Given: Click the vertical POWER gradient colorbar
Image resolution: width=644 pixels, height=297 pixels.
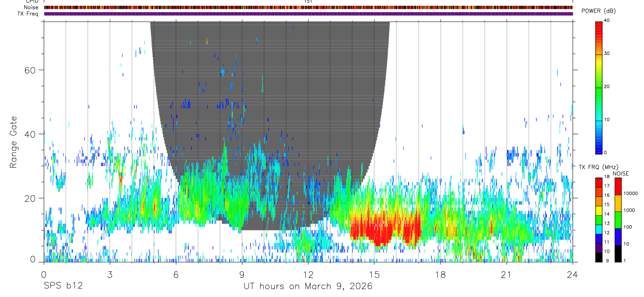Looking at the screenshot, I should (x=598, y=87).
